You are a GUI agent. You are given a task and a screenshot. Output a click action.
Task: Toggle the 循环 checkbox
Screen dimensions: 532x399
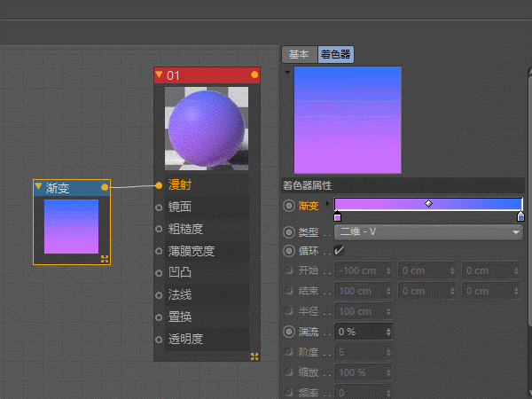[x=339, y=251]
